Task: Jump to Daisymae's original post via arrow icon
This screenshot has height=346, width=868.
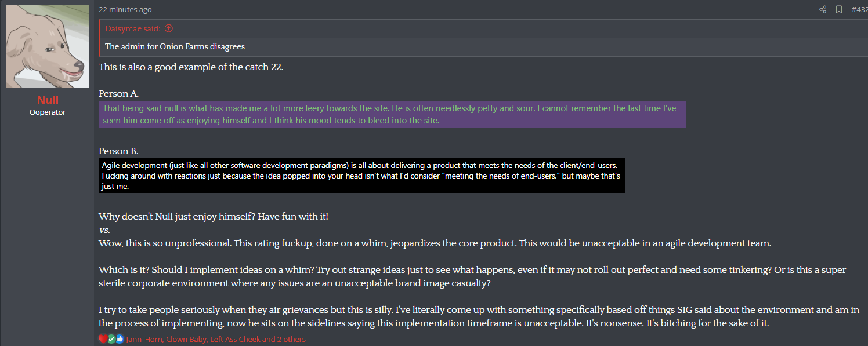Action: (169, 28)
